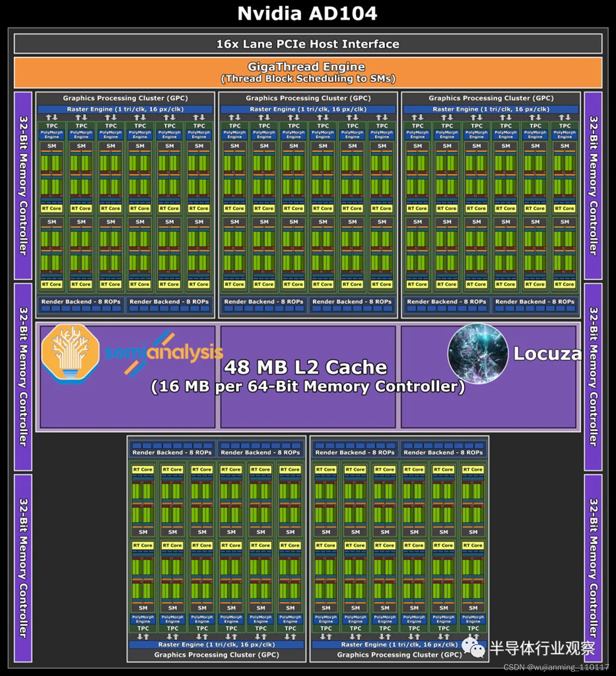Select top-left "Graphics Processing Cluster (GPC)" heading

(125, 98)
